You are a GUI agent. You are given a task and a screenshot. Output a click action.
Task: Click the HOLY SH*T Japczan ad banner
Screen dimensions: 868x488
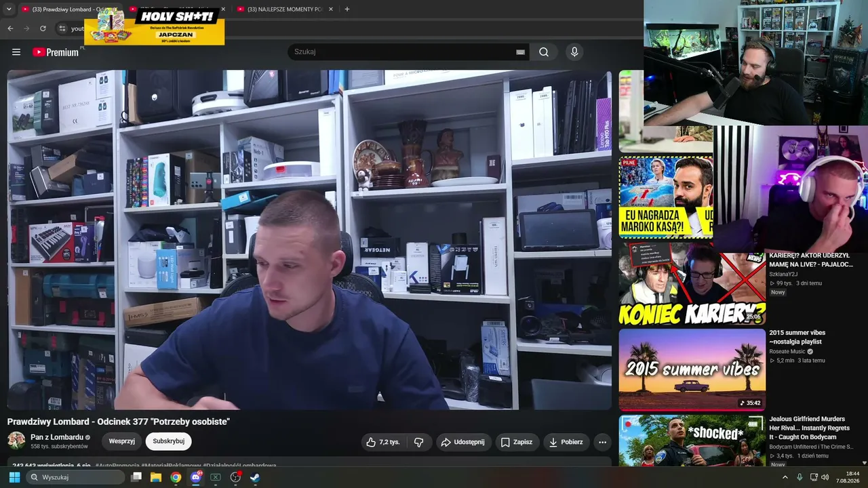click(154, 27)
